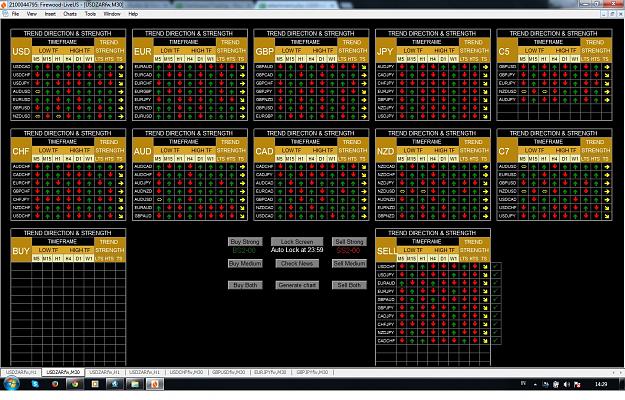Open the Help menu

pos(133,14)
